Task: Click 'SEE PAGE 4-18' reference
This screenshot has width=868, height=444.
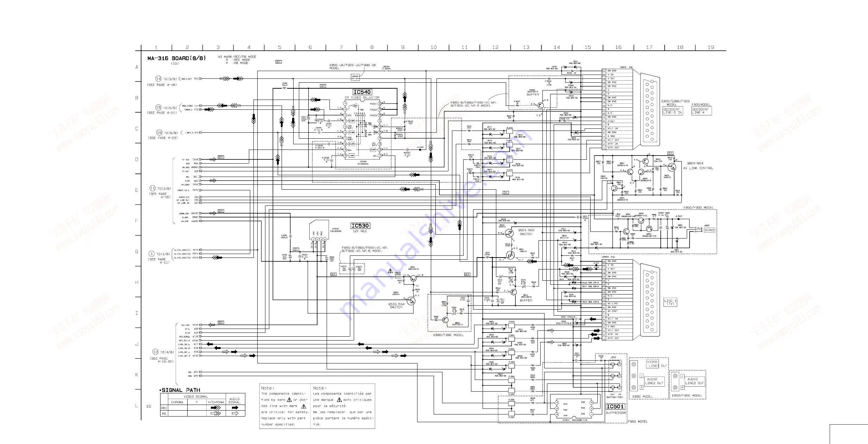Action: (162, 85)
